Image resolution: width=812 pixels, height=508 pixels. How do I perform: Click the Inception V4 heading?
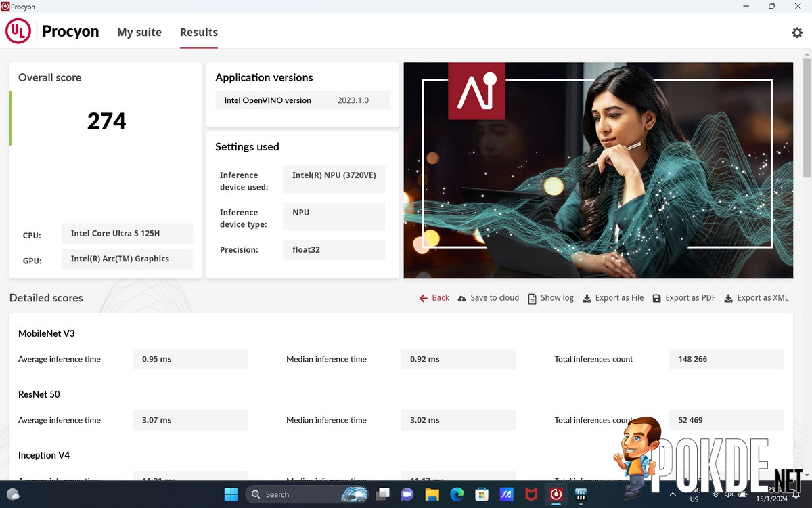point(44,455)
